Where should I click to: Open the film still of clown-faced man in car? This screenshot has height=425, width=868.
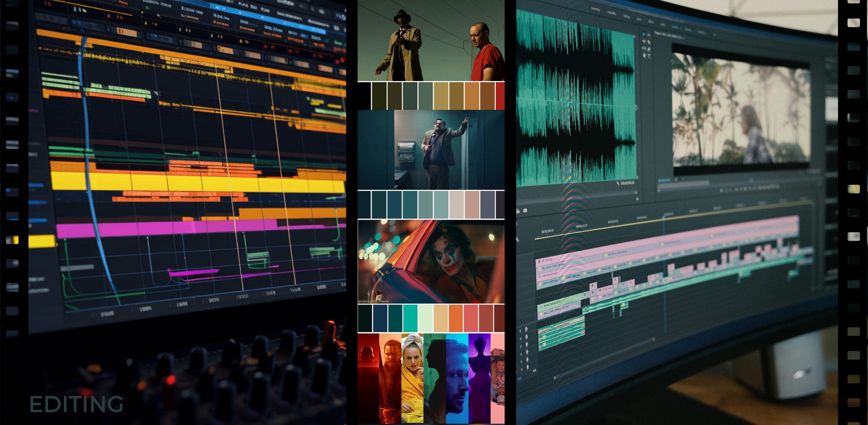click(x=431, y=262)
